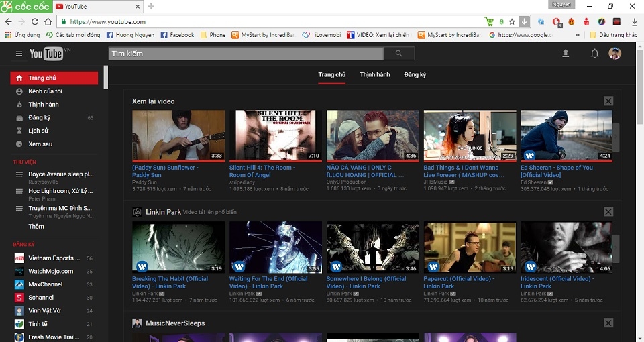Play NÃO CÁ VÀNG video thumbnail
This screenshot has height=342, width=644.
[x=372, y=135]
